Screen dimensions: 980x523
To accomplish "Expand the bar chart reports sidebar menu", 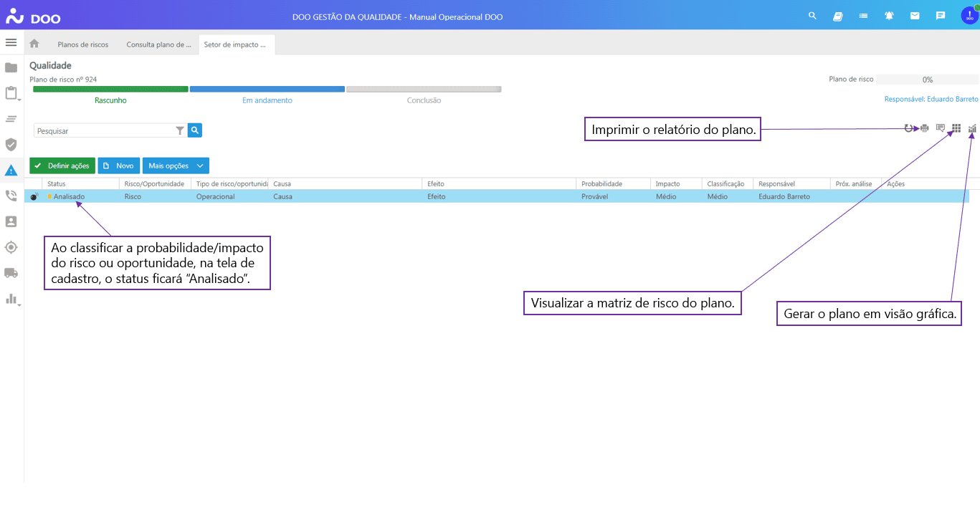I will [x=11, y=299].
